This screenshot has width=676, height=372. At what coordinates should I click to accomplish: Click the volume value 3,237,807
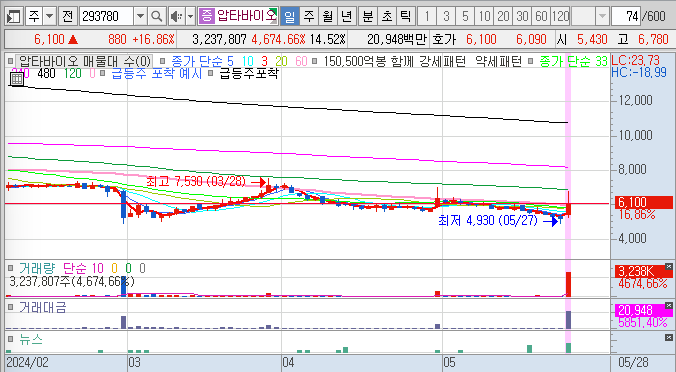pyautogui.click(x=219, y=40)
